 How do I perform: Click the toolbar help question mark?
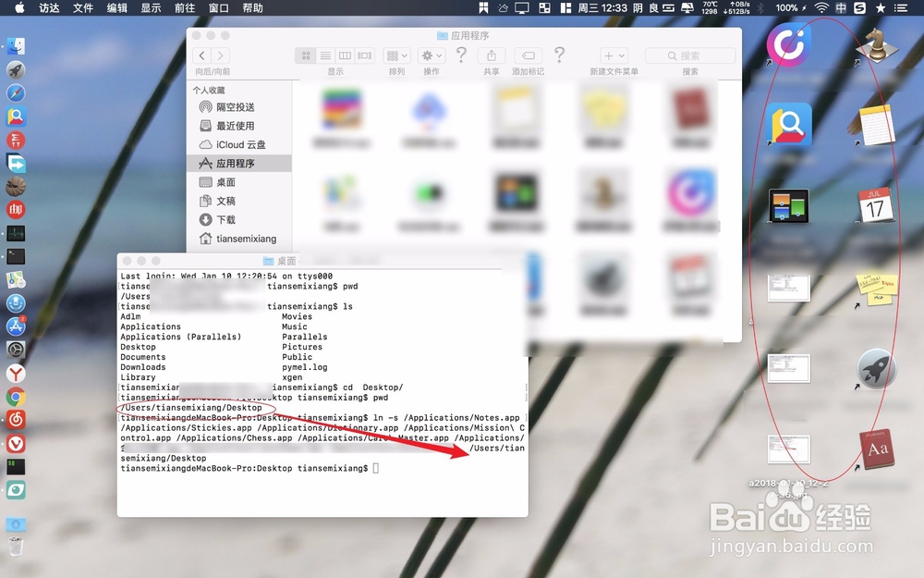click(x=461, y=55)
